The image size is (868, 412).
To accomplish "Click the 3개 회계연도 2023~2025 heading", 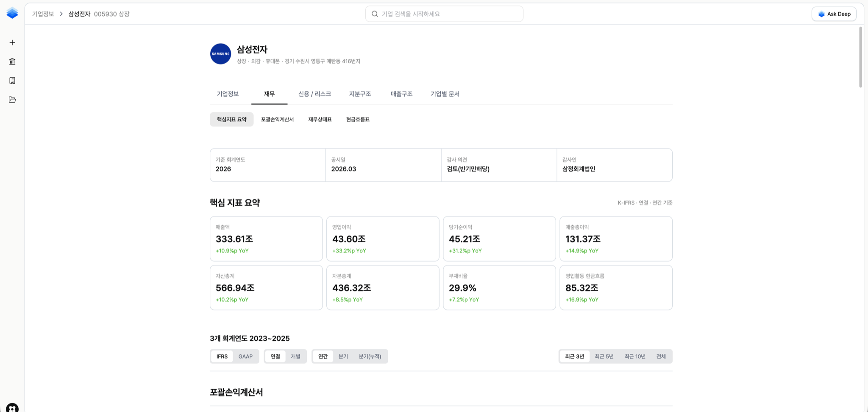I will tap(250, 339).
